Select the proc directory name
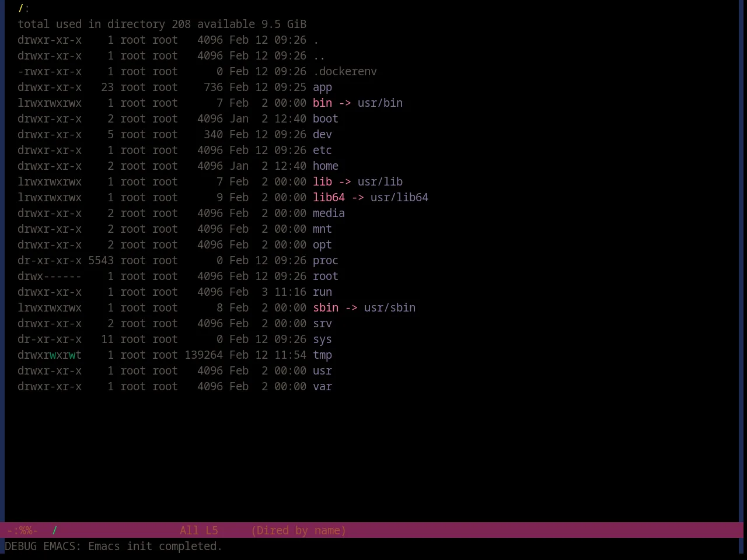747x560 pixels. coord(326,261)
